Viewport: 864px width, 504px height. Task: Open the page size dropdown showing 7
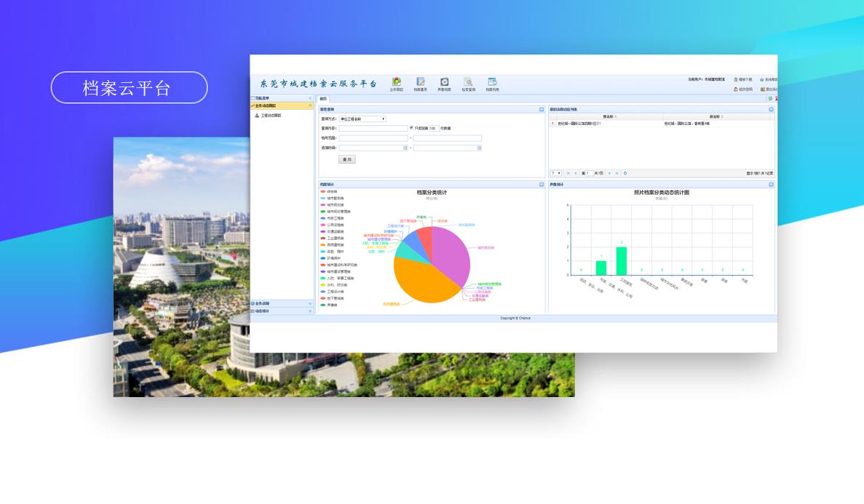[x=556, y=174]
